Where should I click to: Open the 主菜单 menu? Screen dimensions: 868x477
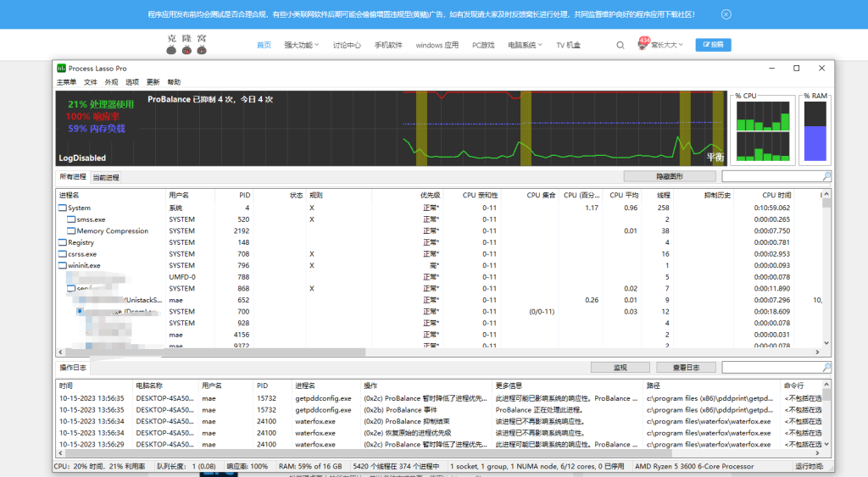[66, 82]
